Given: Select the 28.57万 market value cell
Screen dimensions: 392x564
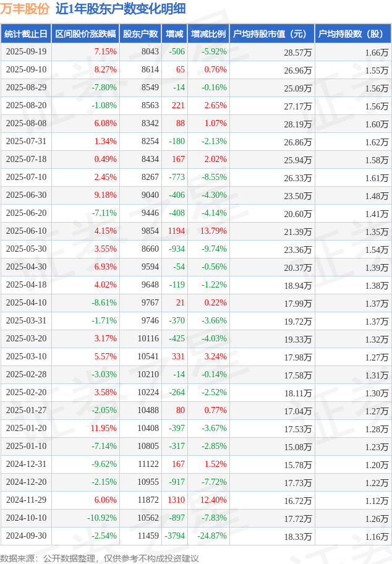Looking at the screenshot, I should (x=297, y=52).
